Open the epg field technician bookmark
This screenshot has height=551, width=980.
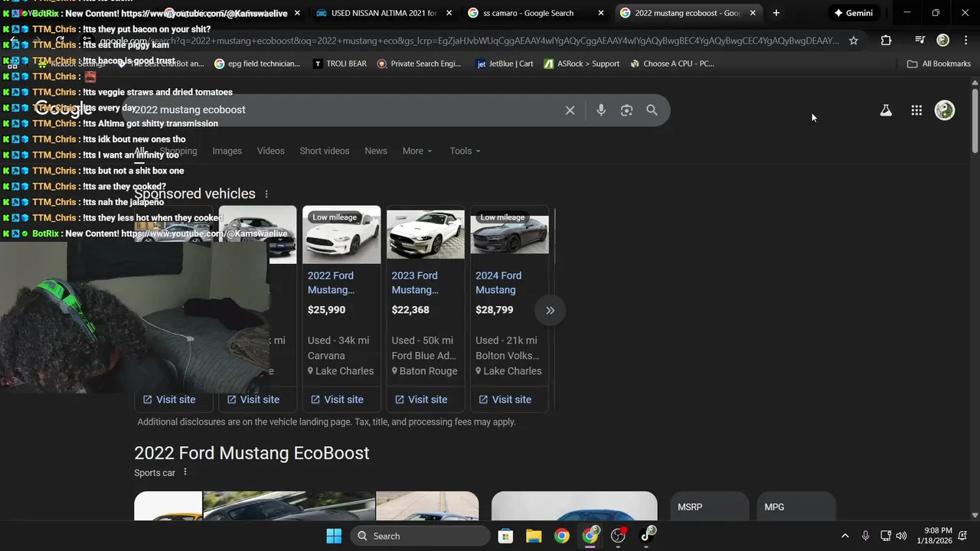(258, 64)
